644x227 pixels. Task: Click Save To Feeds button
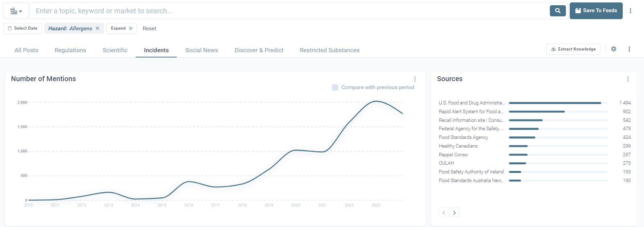pyautogui.click(x=596, y=11)
